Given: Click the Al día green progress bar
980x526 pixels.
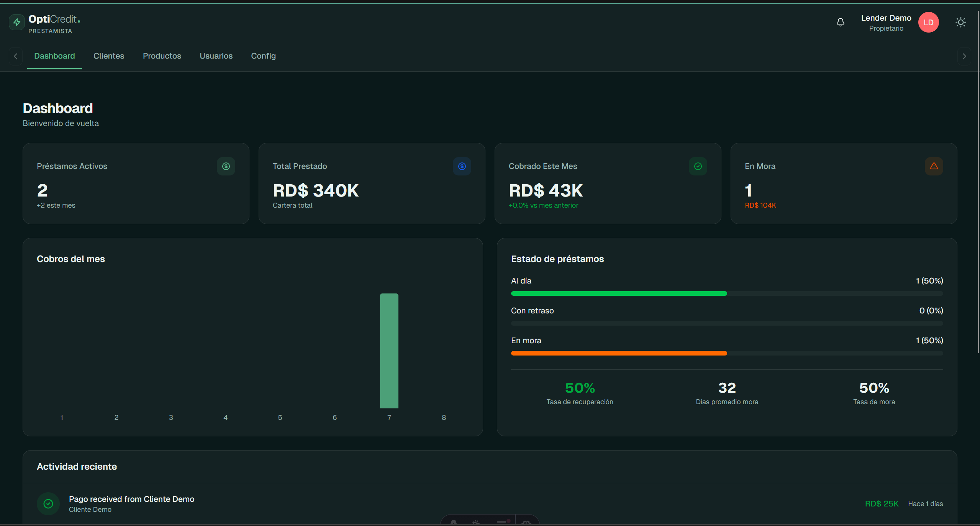Looking at the screenshot, I should point(619,293).
